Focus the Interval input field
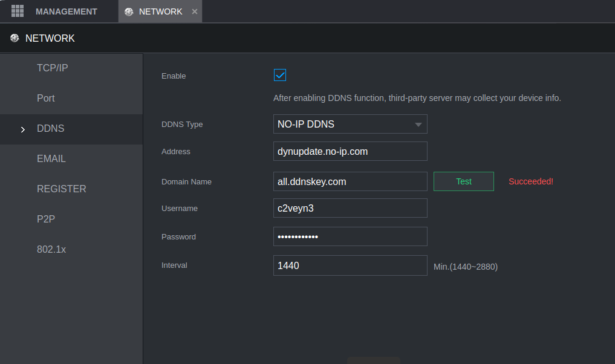This screenshot has height=364, width=615. (x=350, y=265)
